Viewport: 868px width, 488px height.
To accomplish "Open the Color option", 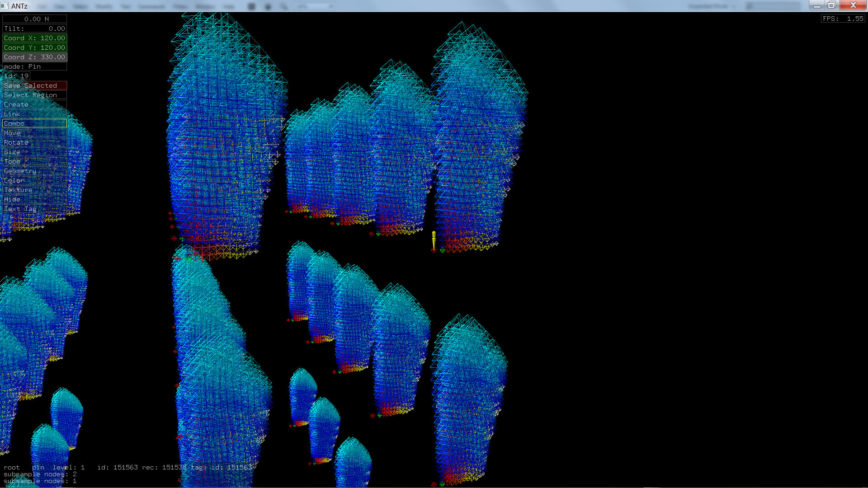I will [34, 180].
